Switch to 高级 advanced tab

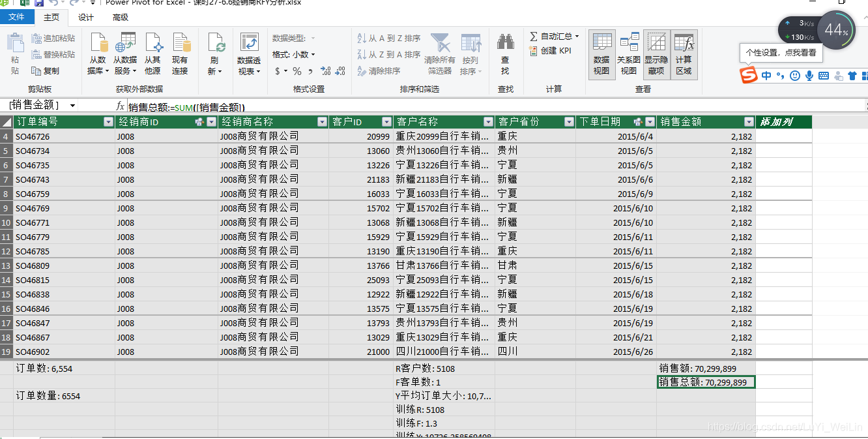121,18
